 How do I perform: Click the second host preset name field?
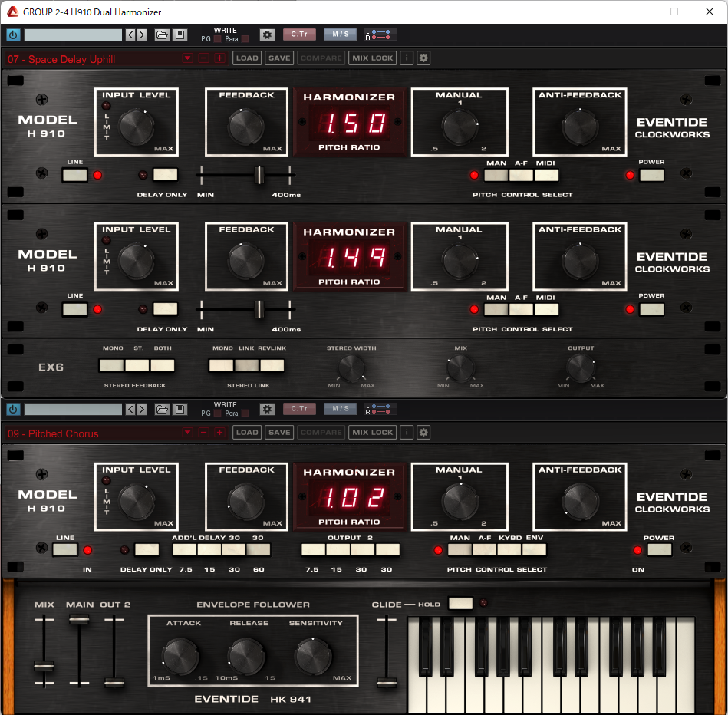(73, 409)
